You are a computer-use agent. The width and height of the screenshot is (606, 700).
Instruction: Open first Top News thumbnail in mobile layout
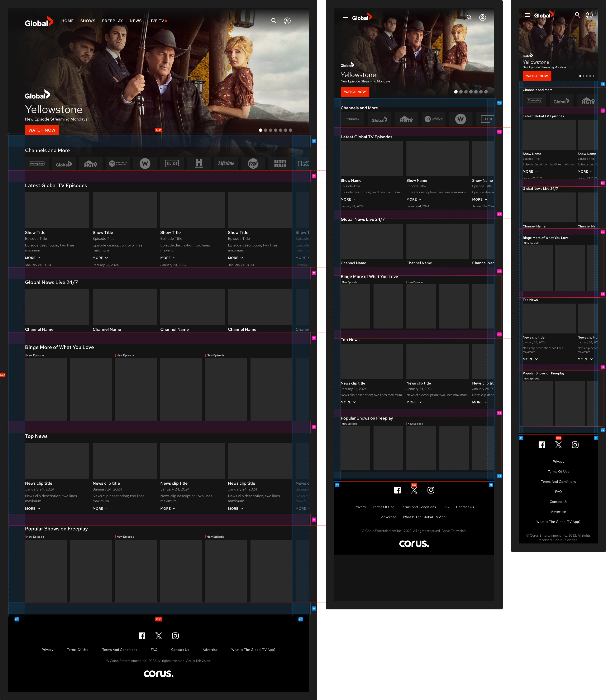coord(549,318)
